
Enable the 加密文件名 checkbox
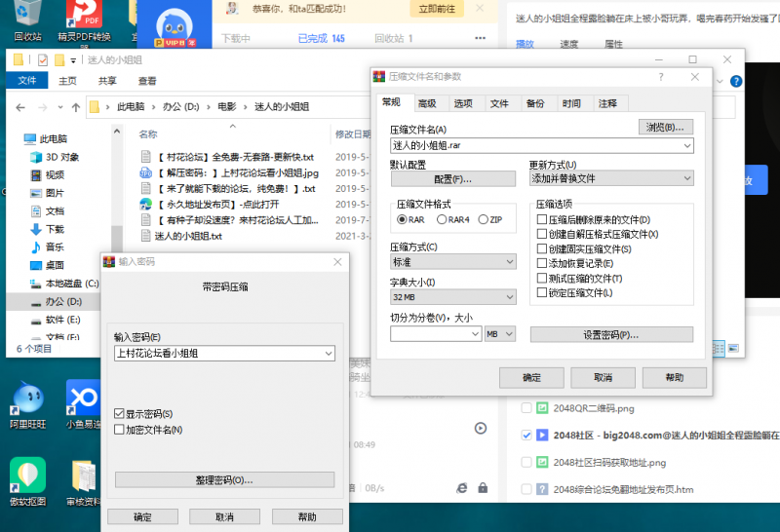pos(120,430)
